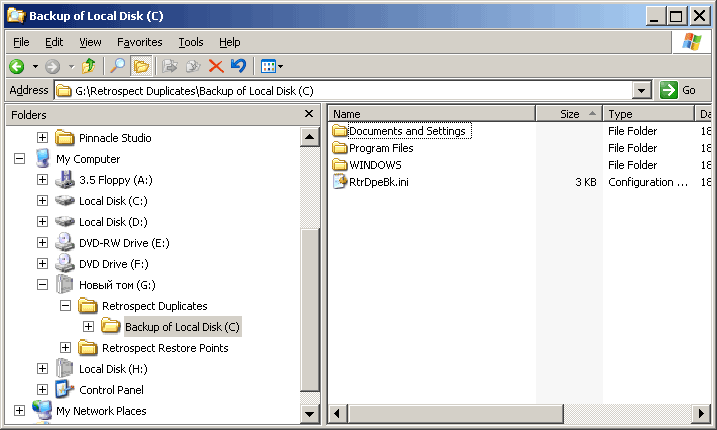Screen dimensions: 717x430
Task: Open the Address bar dropdown arrow
Action: pos(642,91)
